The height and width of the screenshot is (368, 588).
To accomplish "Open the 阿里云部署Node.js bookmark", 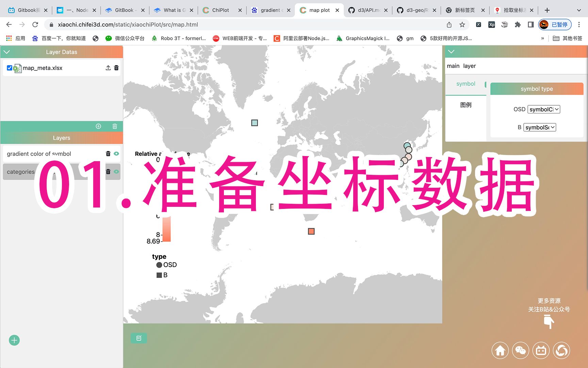I will point(302,38).
